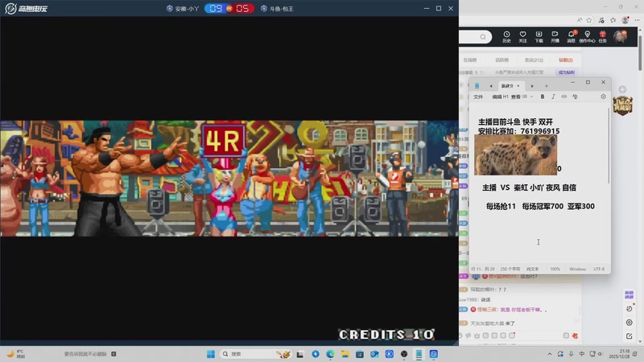Open the 历史 history icon in Douyu header
This screenshot has height=362, width=644.
click(x=506, y=36)
